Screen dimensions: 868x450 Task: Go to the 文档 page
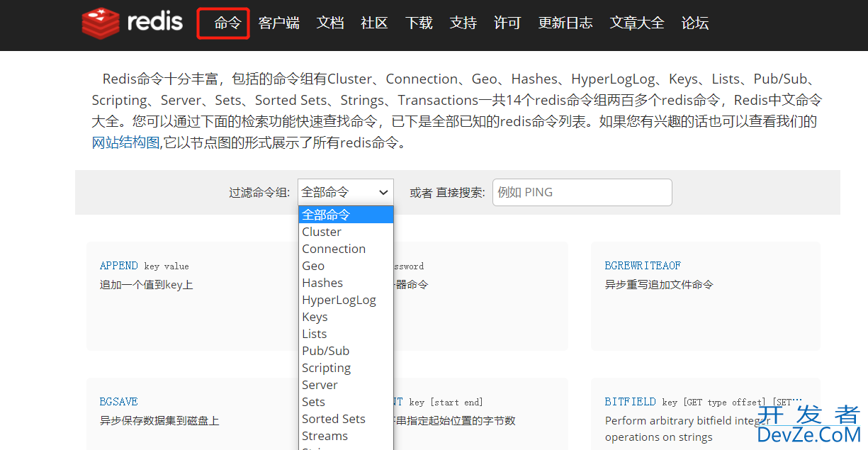[x=330, y=23]
